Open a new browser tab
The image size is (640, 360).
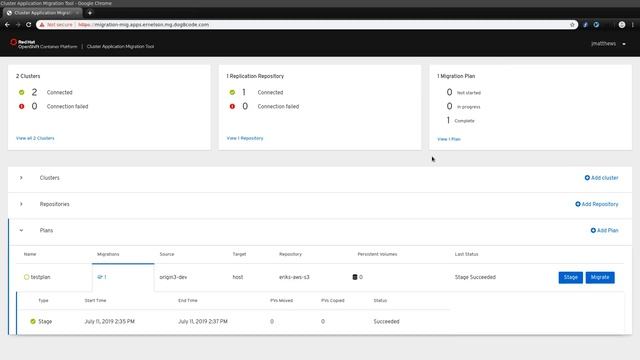90,13
